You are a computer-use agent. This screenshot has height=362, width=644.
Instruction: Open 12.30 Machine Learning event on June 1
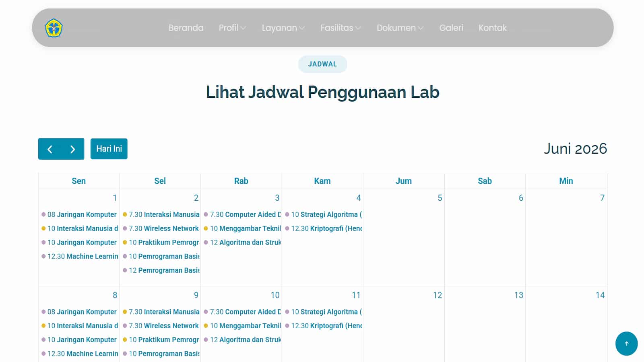[79, 256]
